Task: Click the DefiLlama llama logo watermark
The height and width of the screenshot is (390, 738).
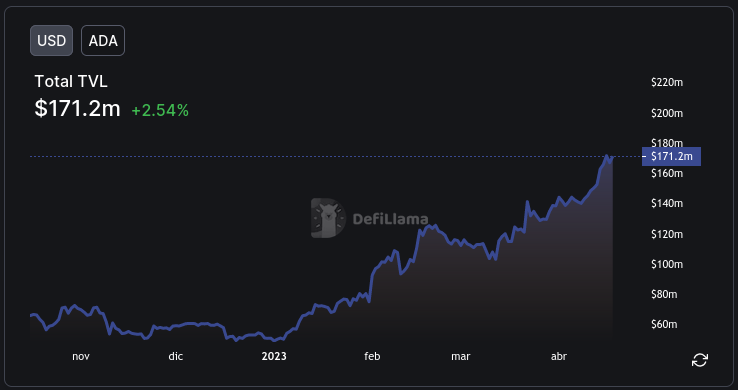Action: click(328, 218)
